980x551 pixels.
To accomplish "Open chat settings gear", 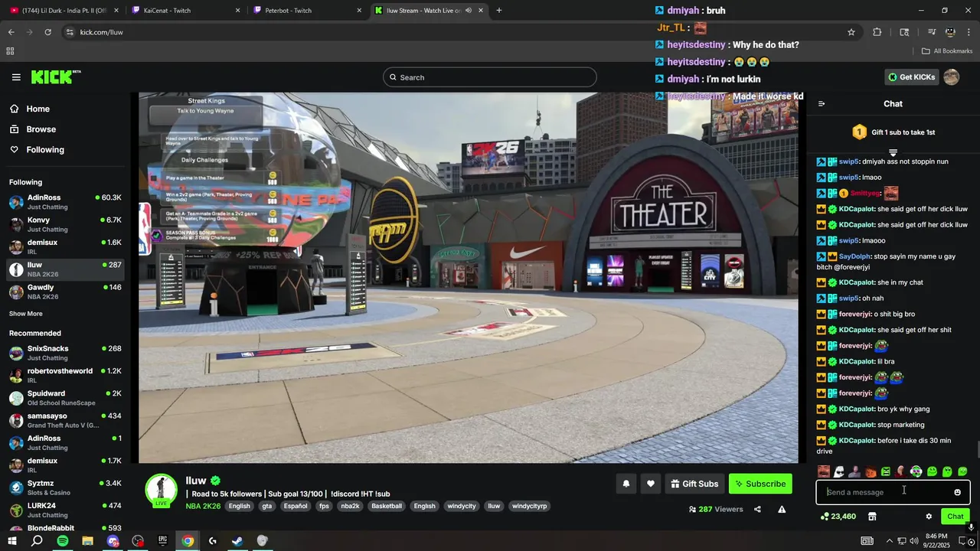I will tap(929, 517).
